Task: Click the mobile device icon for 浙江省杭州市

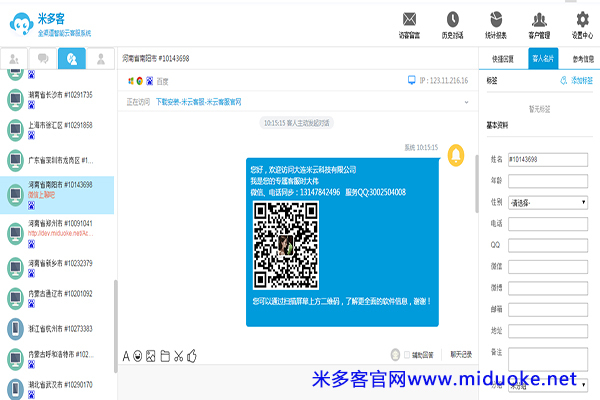Action: (x=15, y=329)
